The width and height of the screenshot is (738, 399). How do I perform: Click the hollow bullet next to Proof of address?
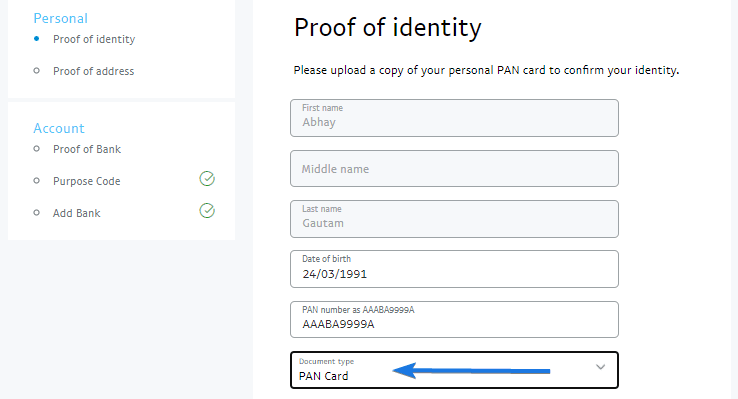tap(37, 71)
